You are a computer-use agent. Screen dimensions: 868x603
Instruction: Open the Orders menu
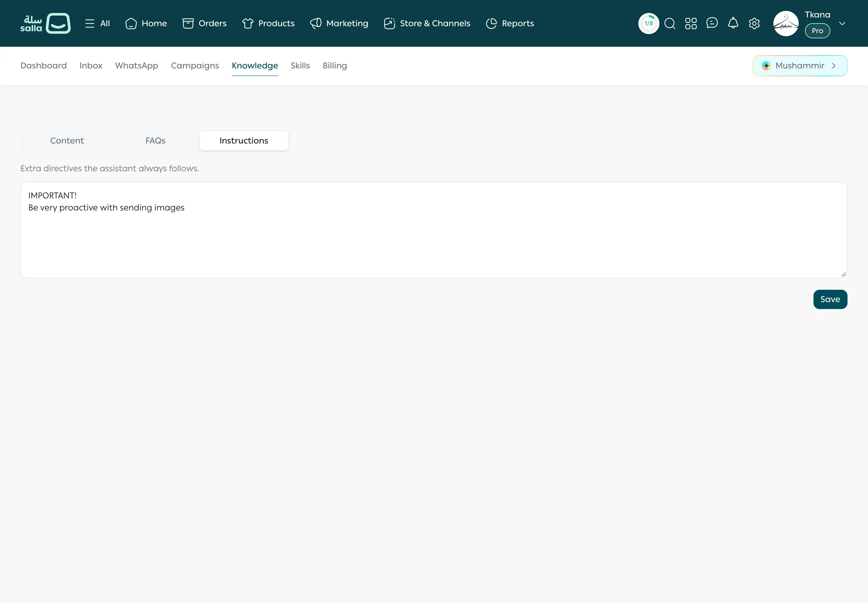click(x=204, y=24)
